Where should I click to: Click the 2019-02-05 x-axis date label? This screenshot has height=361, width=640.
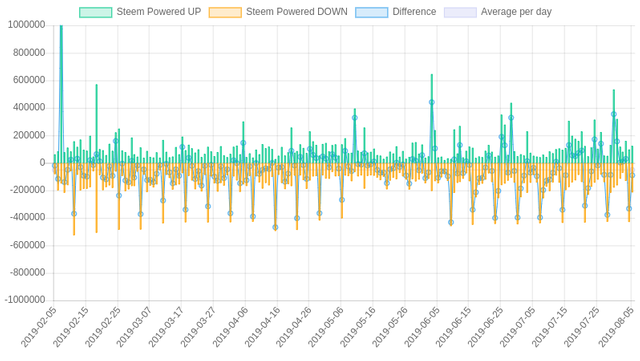(38, 328)
